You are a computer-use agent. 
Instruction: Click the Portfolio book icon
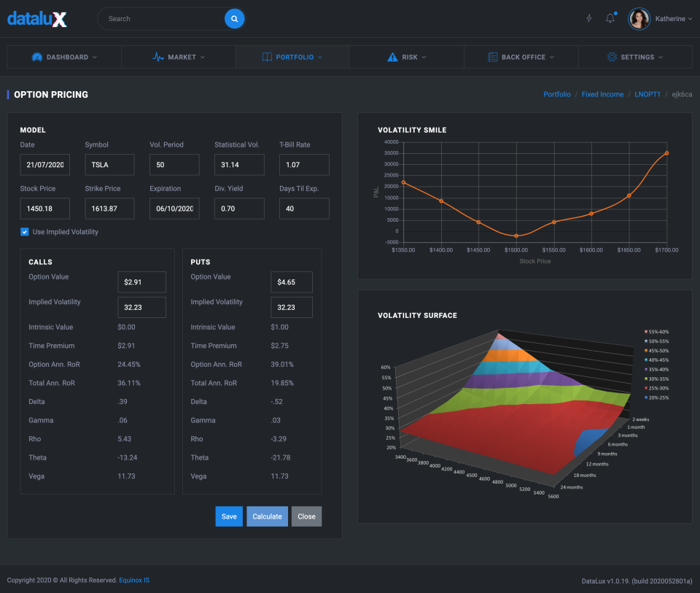tap(268, 56)
